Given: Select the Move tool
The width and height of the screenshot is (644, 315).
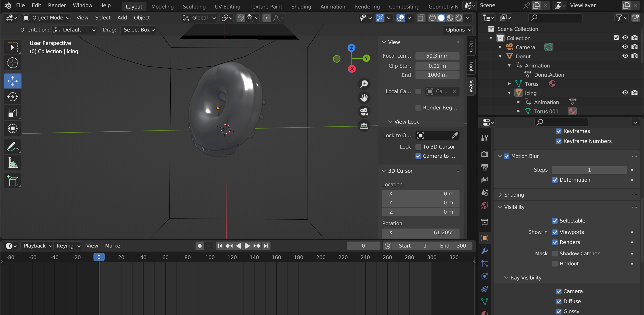Looking at the screenshot, I should 13,81.
